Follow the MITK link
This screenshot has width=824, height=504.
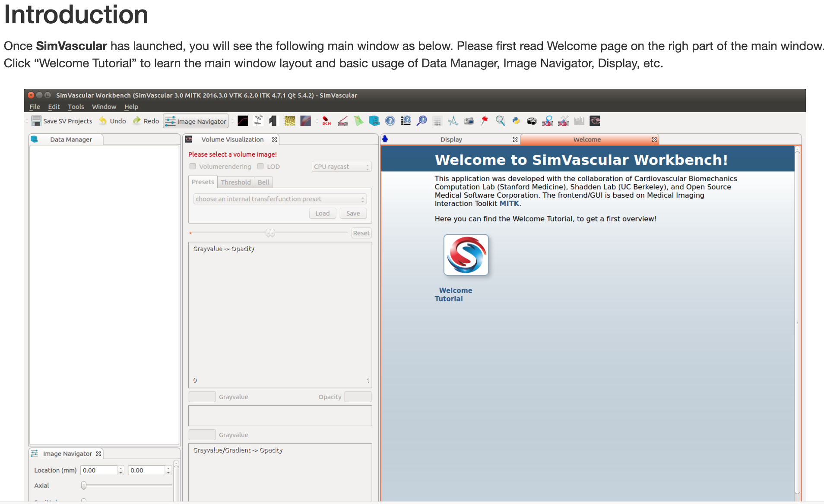point(509,204)
